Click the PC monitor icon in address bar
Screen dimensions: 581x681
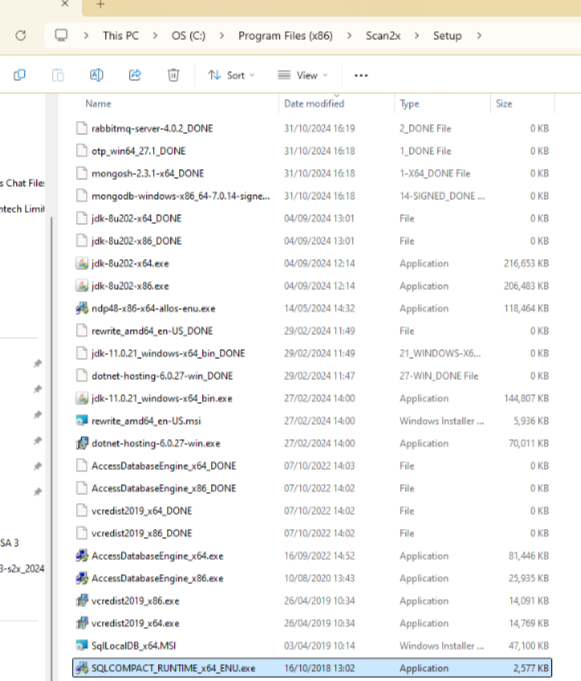(61, 35)
